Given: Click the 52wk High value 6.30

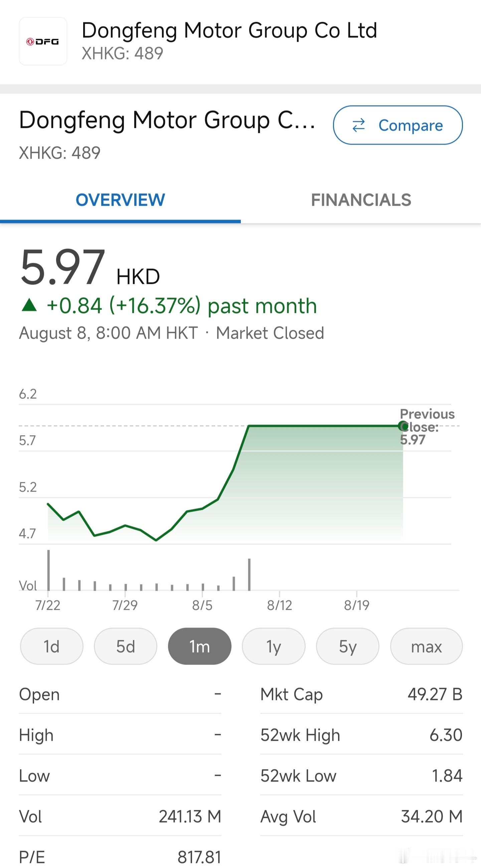Looking at the screenshot, I should [446, 735].
